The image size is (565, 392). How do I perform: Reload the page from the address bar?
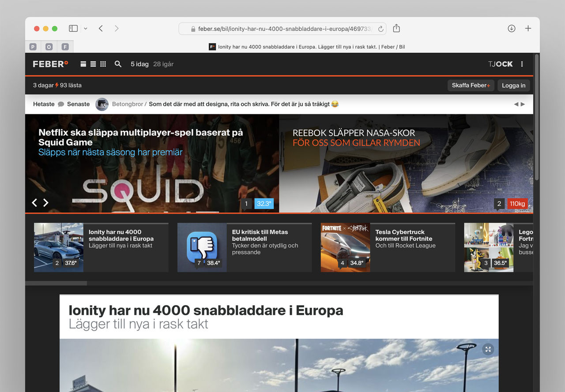[380, 28]
